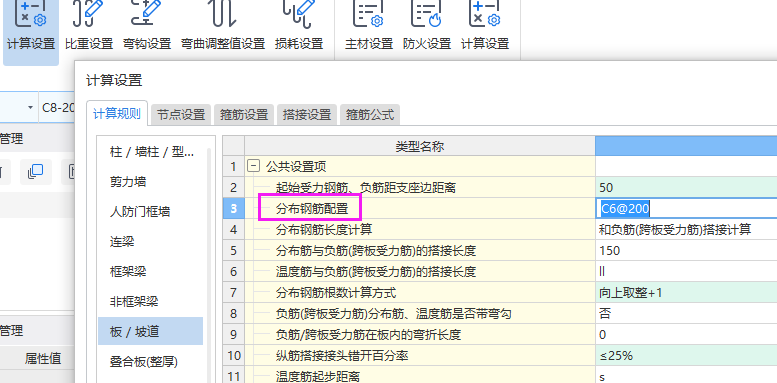
Task: Select 板 / 坡道 in the component list
Action: coord(151,331)
